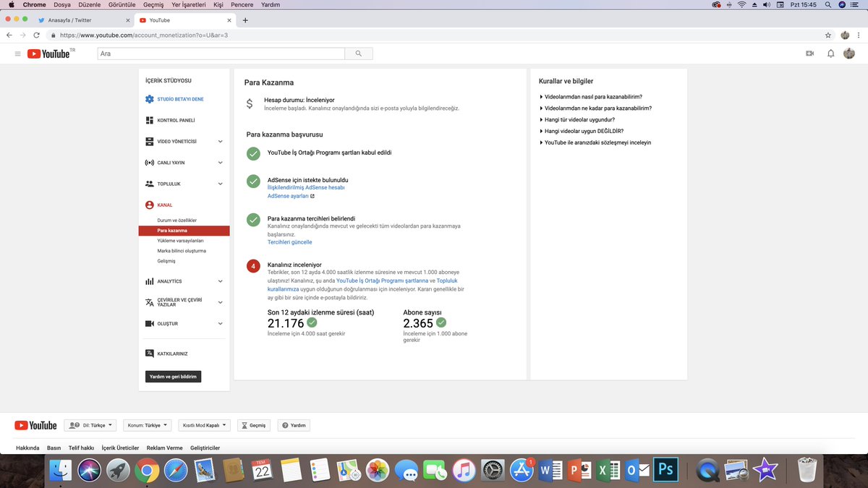The image size is (868, 488).
Task: Open the Dil: Türkçe language dropdown
Action: click(90, 426)
